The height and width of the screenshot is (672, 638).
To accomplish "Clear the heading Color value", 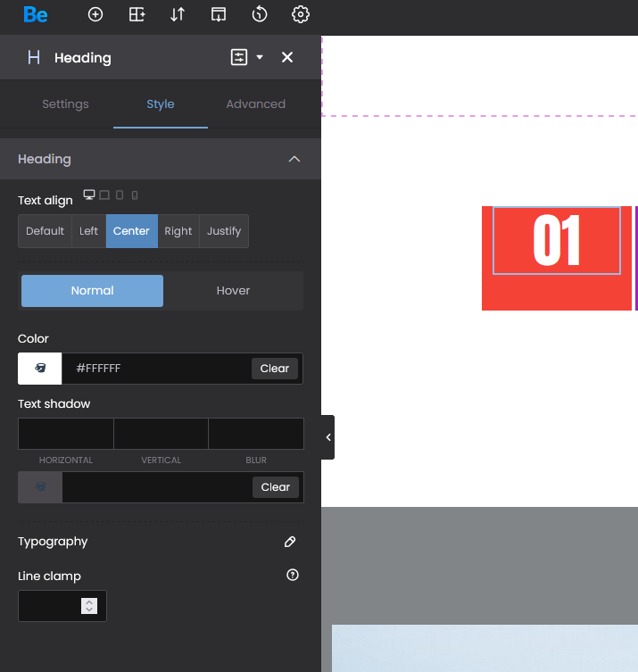I will [275, 369].
